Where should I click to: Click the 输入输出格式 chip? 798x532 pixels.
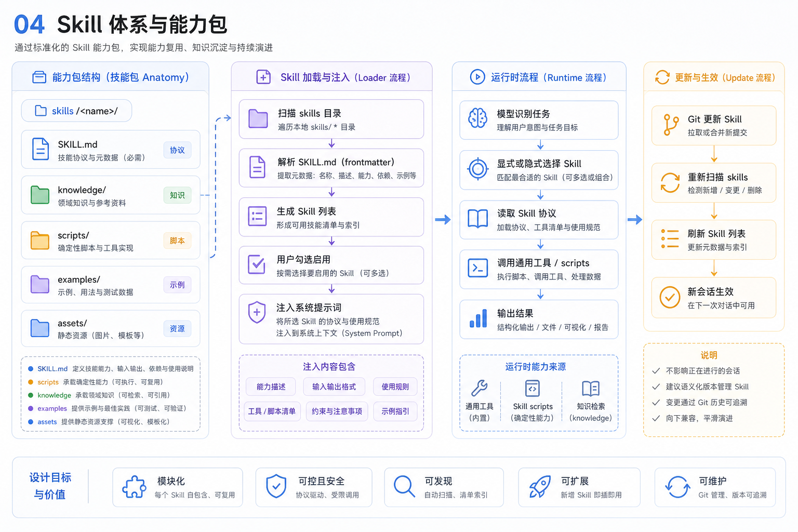click(334, 387)
